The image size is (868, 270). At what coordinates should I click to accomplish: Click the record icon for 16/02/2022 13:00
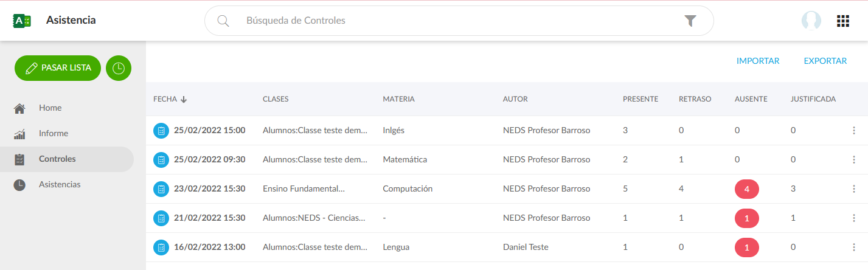click(161, 247)
